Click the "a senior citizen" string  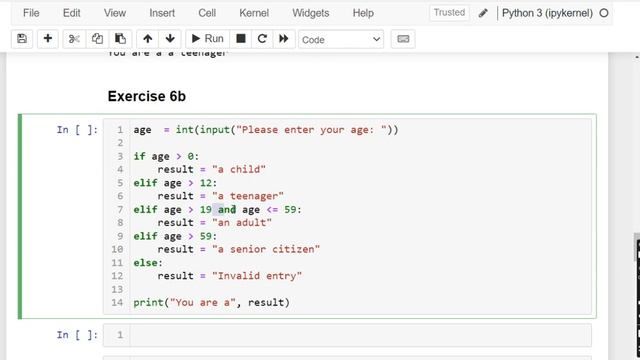point(266,249)
